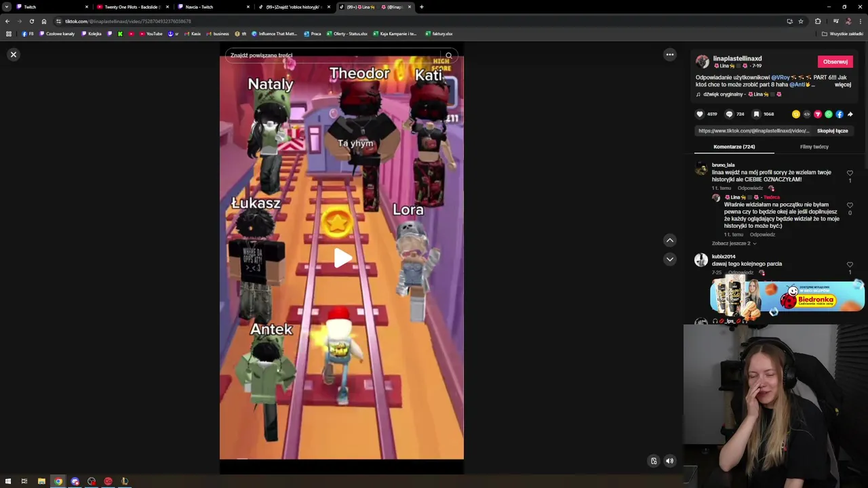Send video to friends via red icon
The height and width of the screenshot is (488, 868).
[817, 114]
